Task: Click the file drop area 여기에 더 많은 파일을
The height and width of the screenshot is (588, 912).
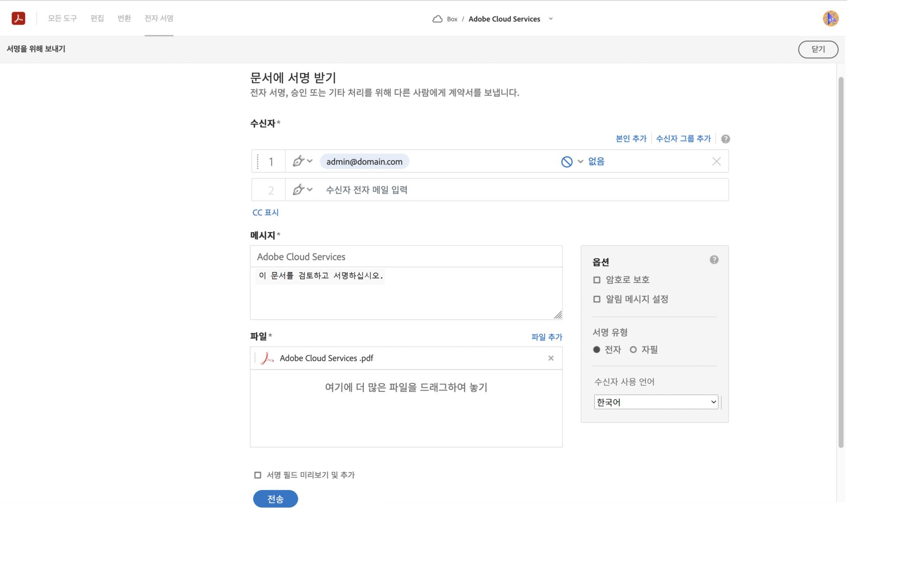Action: [x=406, y=408]
